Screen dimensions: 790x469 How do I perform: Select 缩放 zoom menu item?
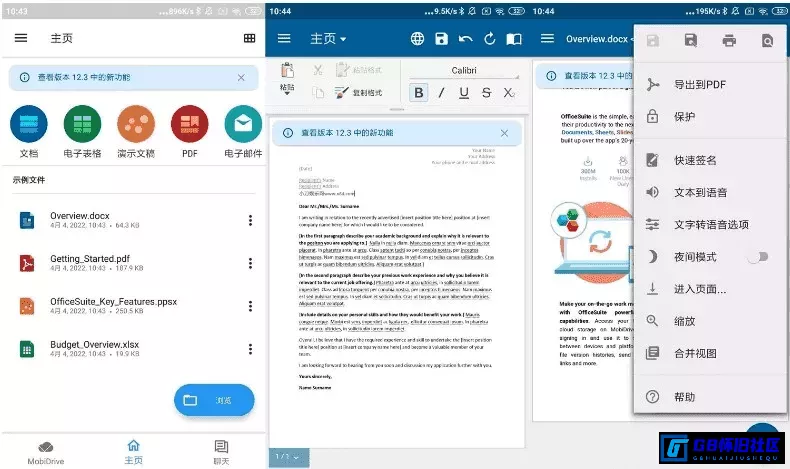pos(710,321)
